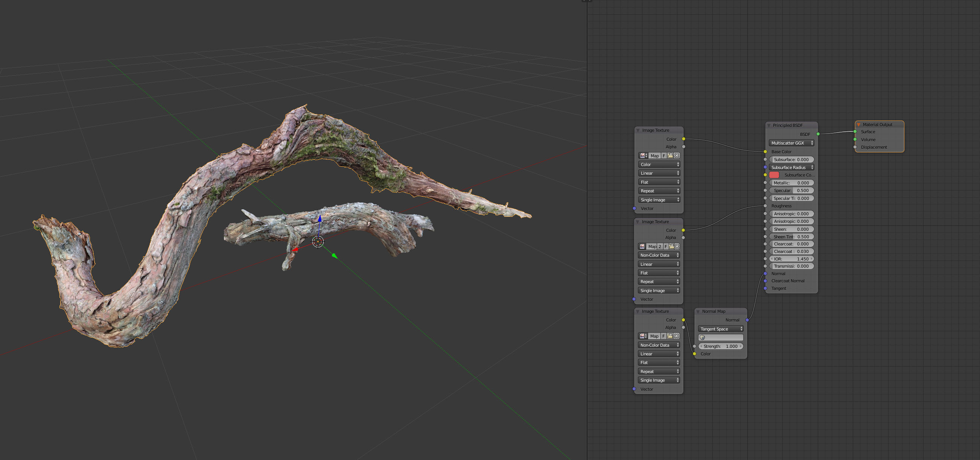The height and width of the screenshot is (460, 980).
Task: Click the 2 users button on the Map 2 datablock
Action: point(660,247)
